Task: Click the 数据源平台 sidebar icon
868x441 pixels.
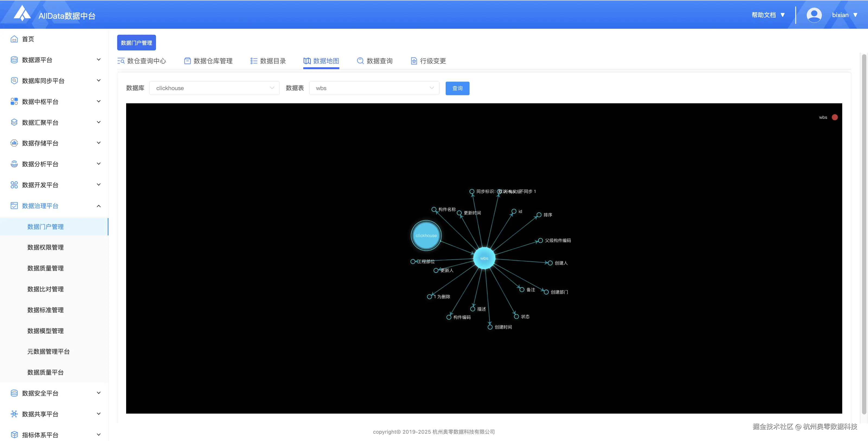Action: (14, 60)
